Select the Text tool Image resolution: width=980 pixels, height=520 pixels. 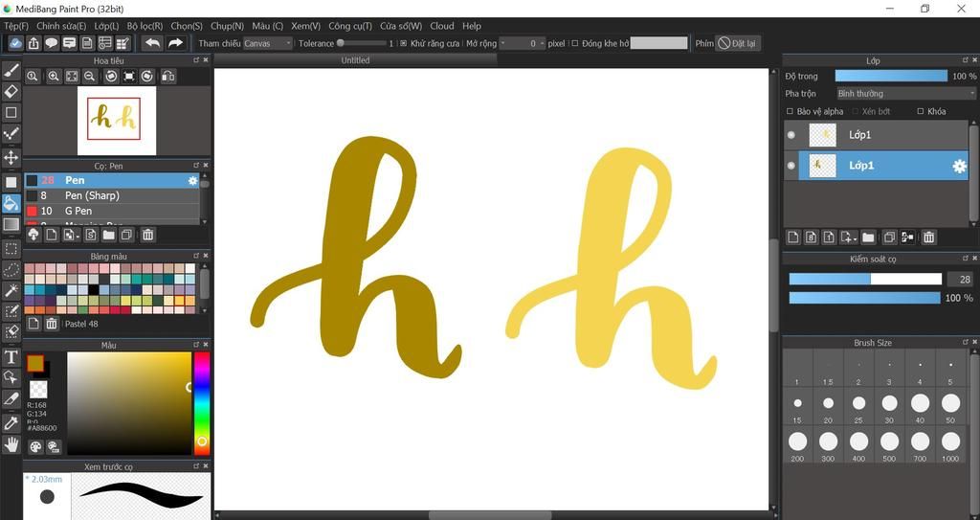[x=11, y=357]
